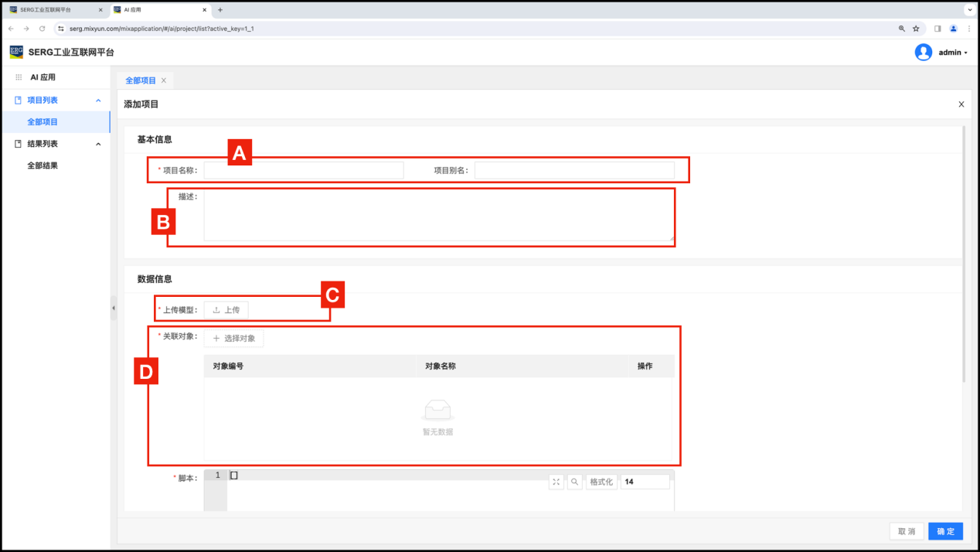
Task: Click the fullscreen icon in script editor
Action: point(556,482)
